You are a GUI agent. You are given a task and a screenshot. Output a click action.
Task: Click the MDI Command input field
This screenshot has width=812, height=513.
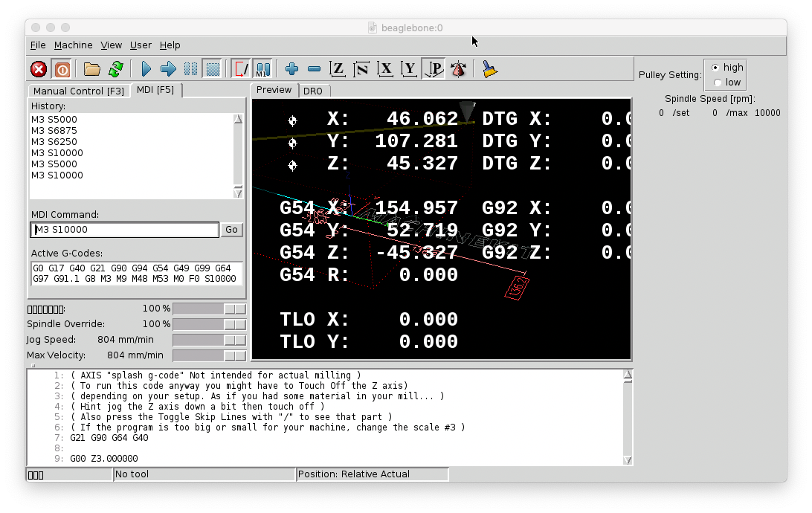click(x=125, y=230)
